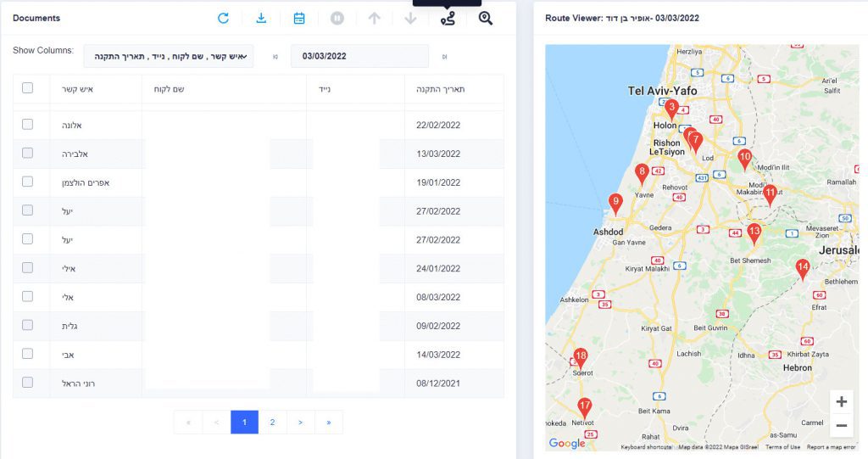The image size is (868, 459).
Task: Click the 03/03/2022 date field
Action: click(x=359, y=57)
